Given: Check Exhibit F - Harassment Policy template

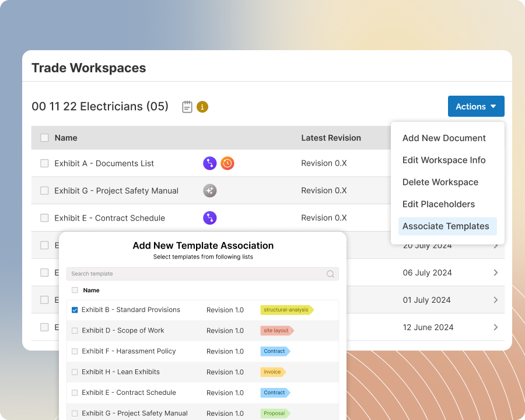Looking at the screenshot, I should click(75, 351).
